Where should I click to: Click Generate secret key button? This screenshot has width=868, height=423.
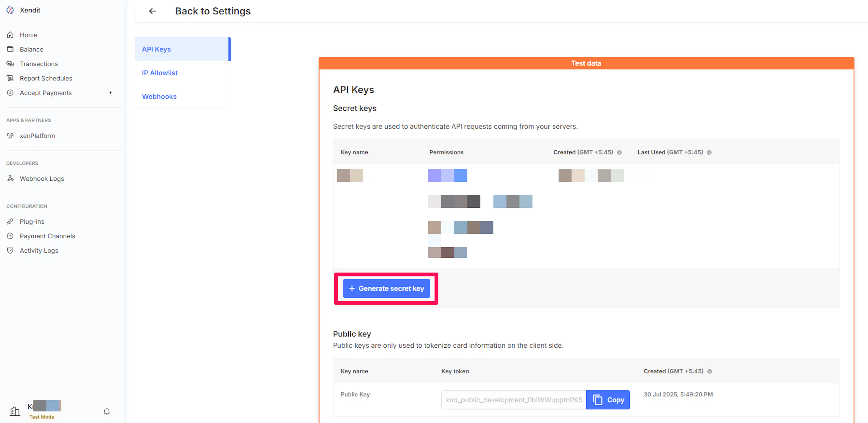point(386,288)
